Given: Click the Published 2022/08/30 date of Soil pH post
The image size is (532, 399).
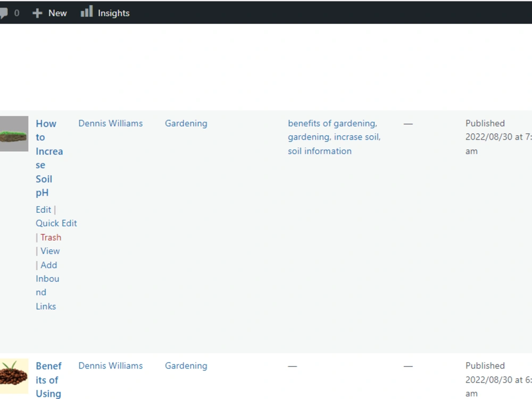Looking at the screenshot, I should coord(498,137).
